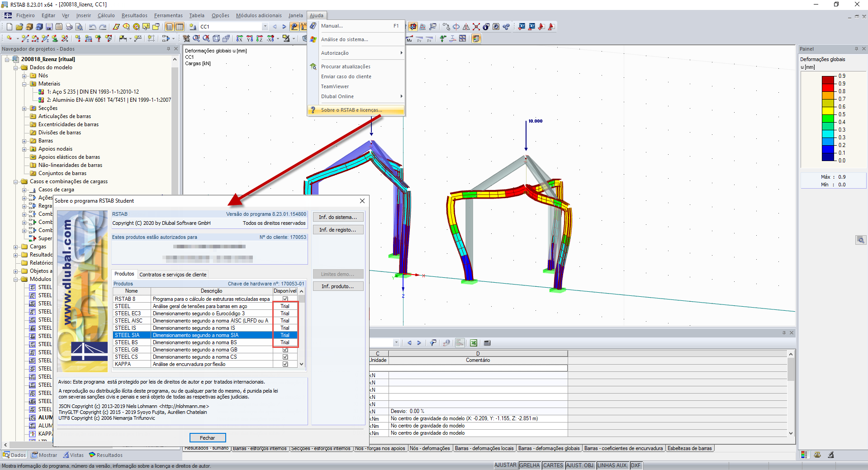This screenshot has height=470, width=868.
Task: Switch to Contratos e serviços de cliente tab
Action: pyautogui.click(x=173, y=275)
